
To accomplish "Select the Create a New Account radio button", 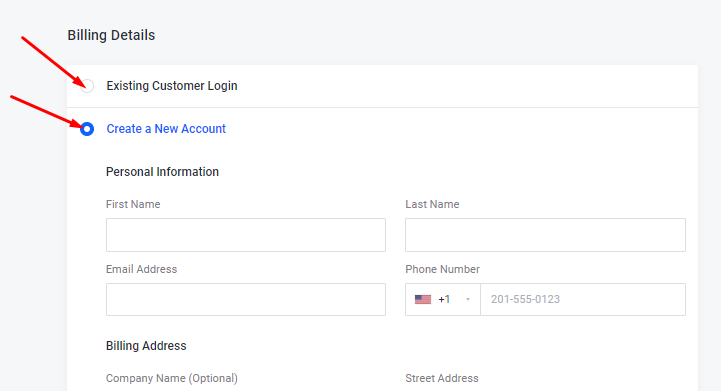I will pyautogui.click(x=87, y=129).
